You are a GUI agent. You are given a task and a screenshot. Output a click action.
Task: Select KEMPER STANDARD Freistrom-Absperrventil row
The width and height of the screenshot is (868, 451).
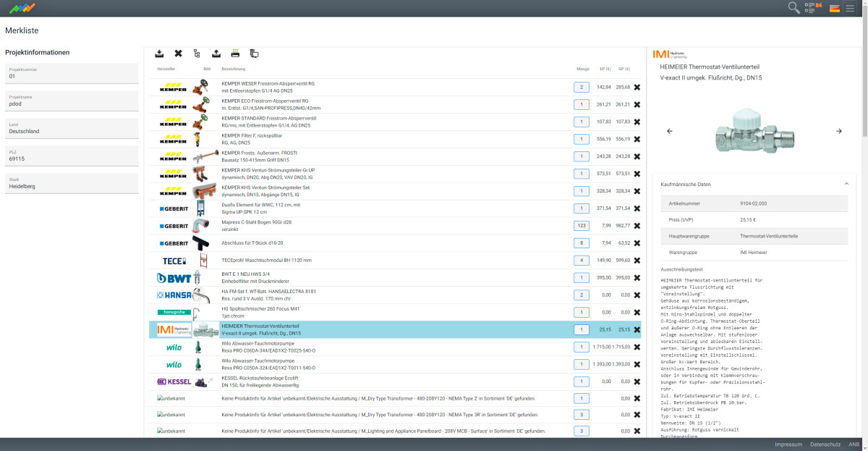pos(396,122)
